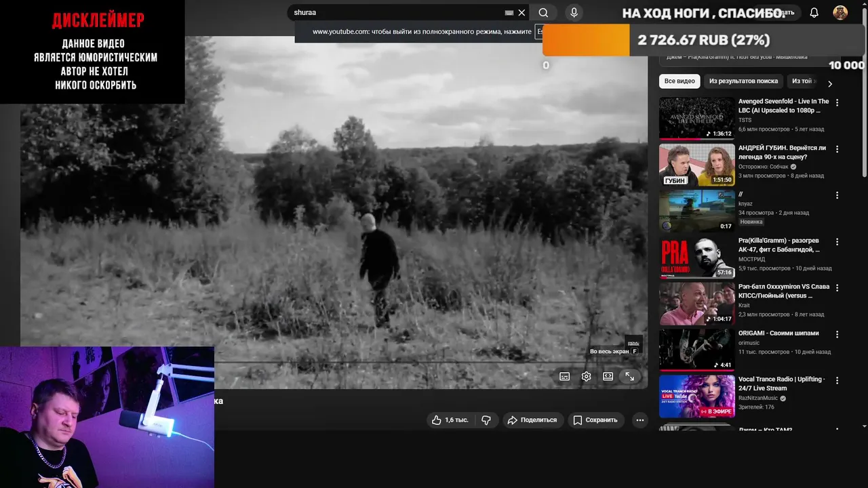Open the 0:17 knyaz video thumbnail

pyautogui.click(x=696, y=211)
